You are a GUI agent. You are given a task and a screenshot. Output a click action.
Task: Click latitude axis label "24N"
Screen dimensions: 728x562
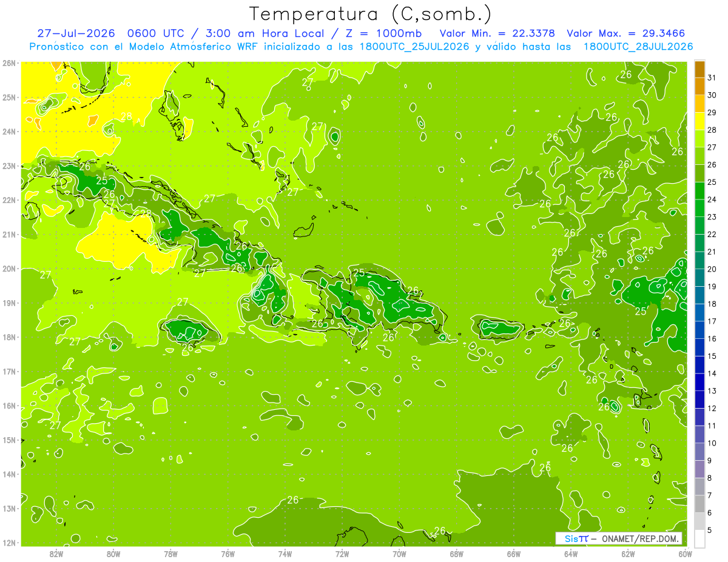9,132
